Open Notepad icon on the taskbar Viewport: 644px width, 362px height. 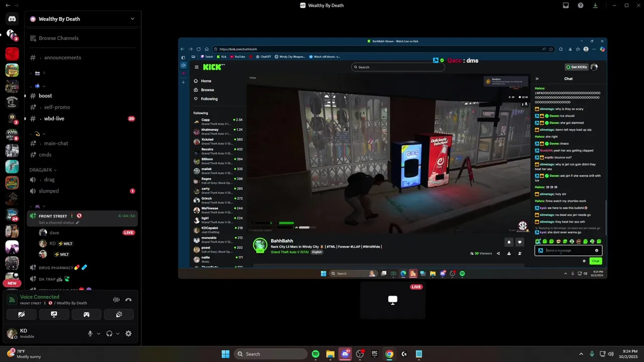pos(419,354)
